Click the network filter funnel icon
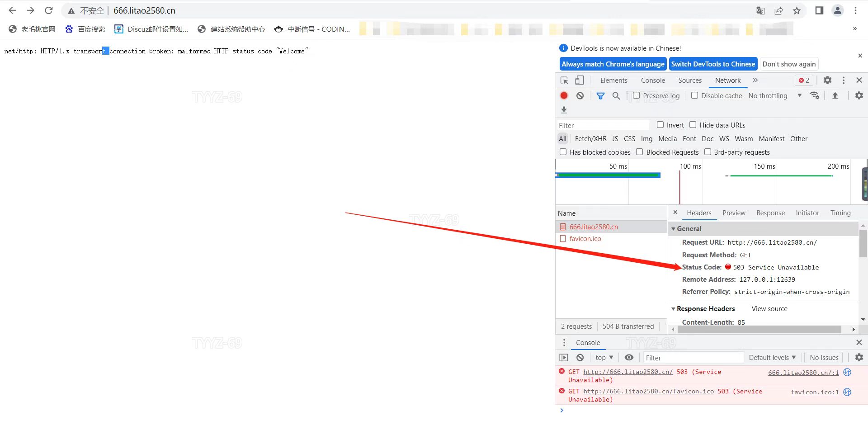The image size is (868, 421). (600, 96)
